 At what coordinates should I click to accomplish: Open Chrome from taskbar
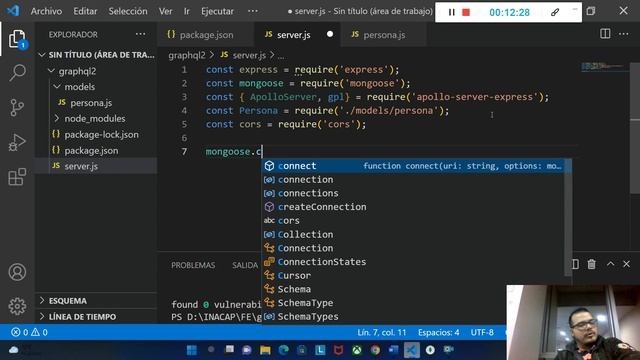pos(375,350)
